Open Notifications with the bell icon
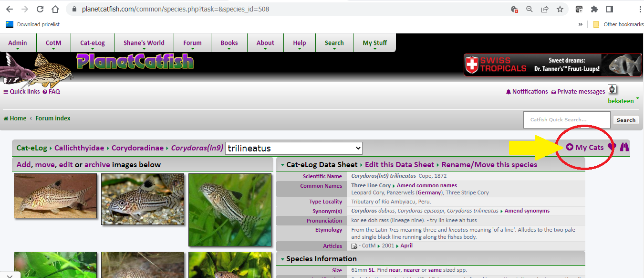This screenshot has height=278, width=644. (x=527, y=92)
